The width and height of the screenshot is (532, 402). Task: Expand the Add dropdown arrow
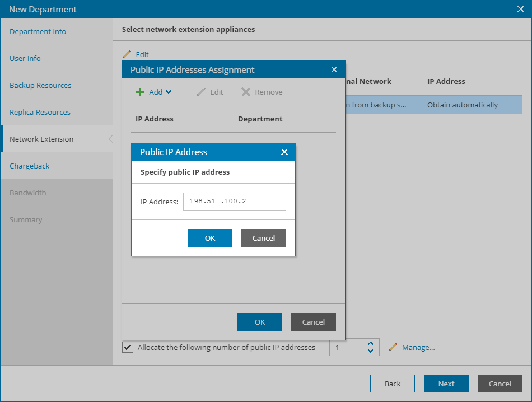(169, 92)
